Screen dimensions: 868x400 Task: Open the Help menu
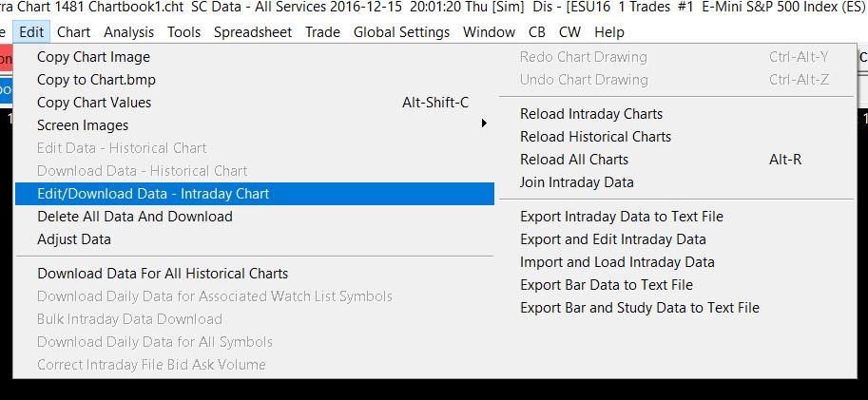[x=608, y=32]
